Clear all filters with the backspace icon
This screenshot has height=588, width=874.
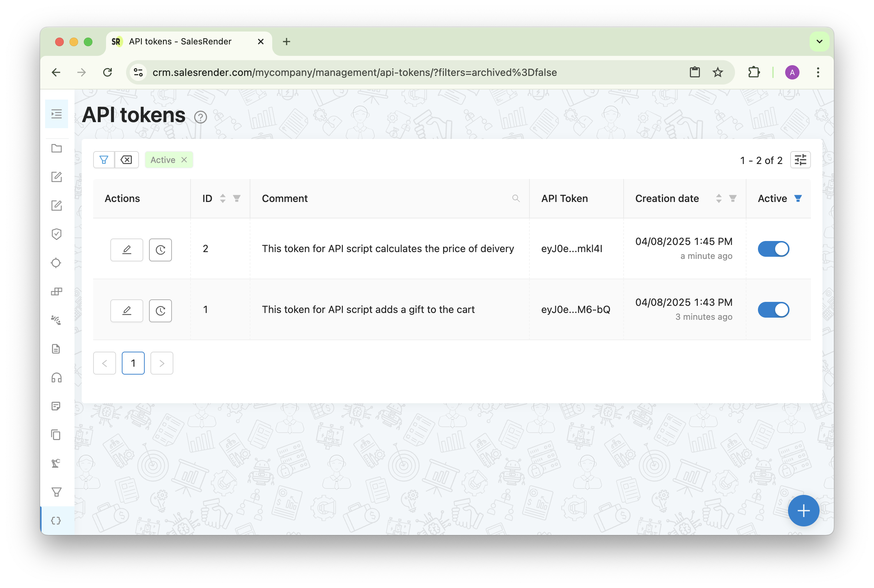(x=126, y=160)
